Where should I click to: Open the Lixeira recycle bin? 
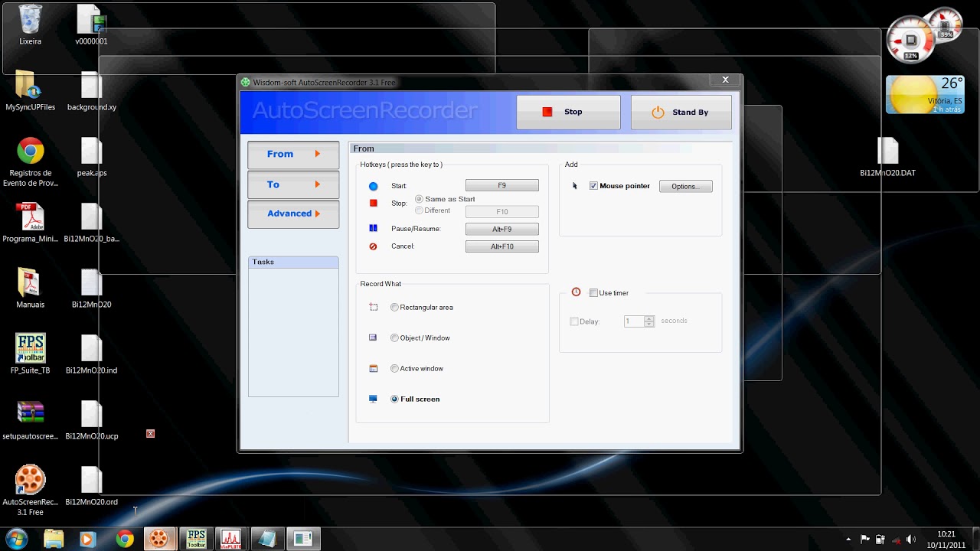[30, 24]
